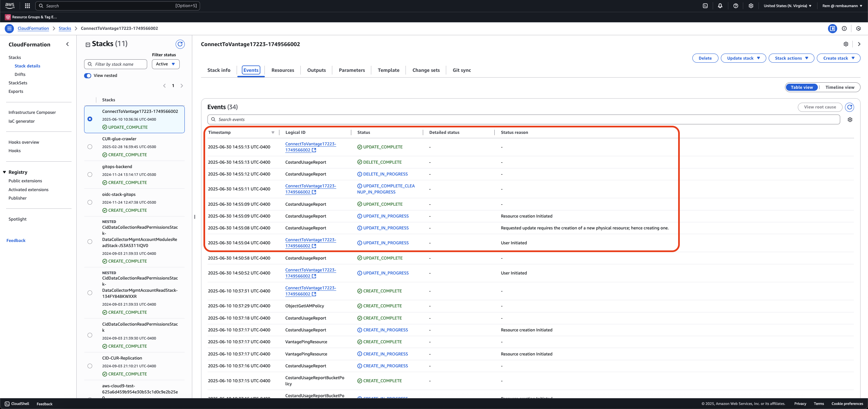Open the Change sets tab
This screenshot has height=409, width=868.
click(x=426, y=70)
